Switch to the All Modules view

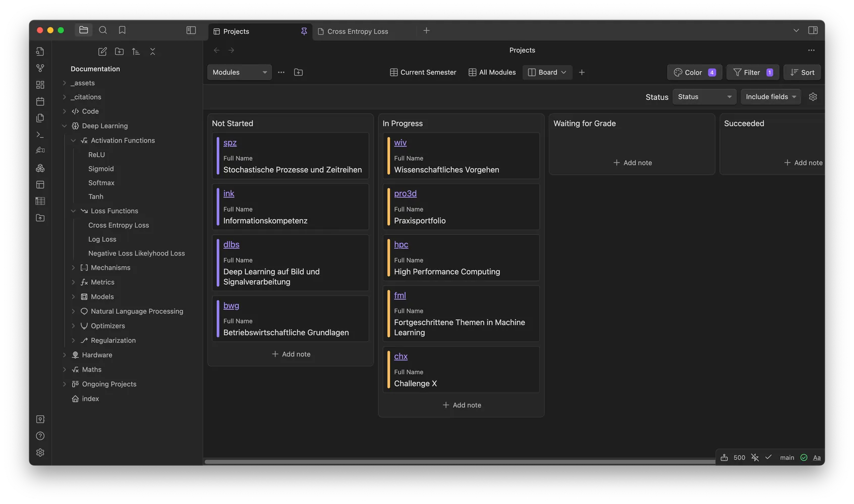click(x=492, y=72)
